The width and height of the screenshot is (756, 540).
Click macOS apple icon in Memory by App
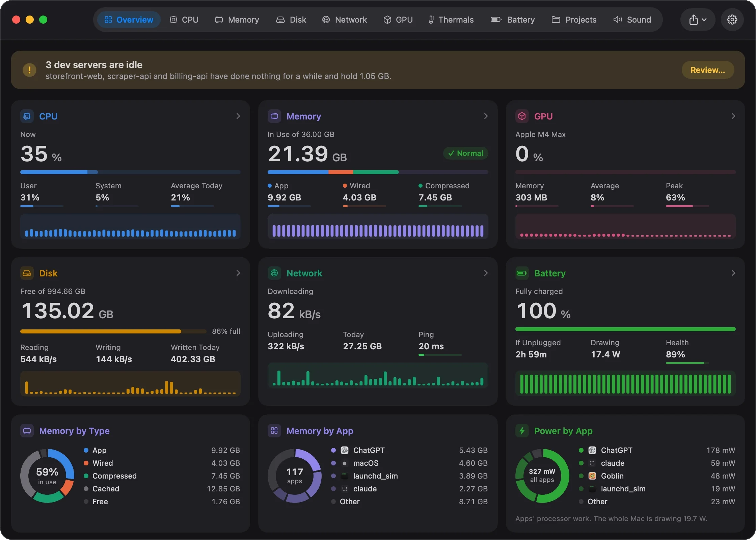[x=345, y=463]
